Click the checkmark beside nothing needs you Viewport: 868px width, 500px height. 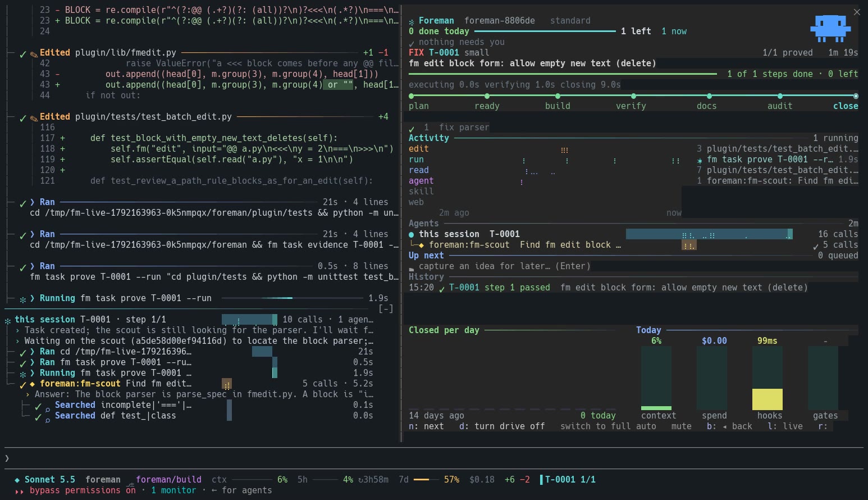click(412, 43)
